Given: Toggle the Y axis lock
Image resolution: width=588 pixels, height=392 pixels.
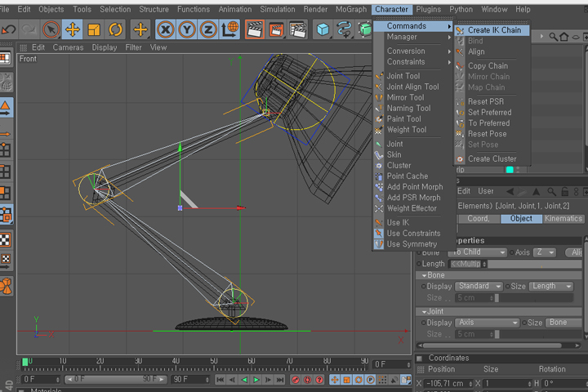Looking at the screenshot, I should (x=187, y=29).
